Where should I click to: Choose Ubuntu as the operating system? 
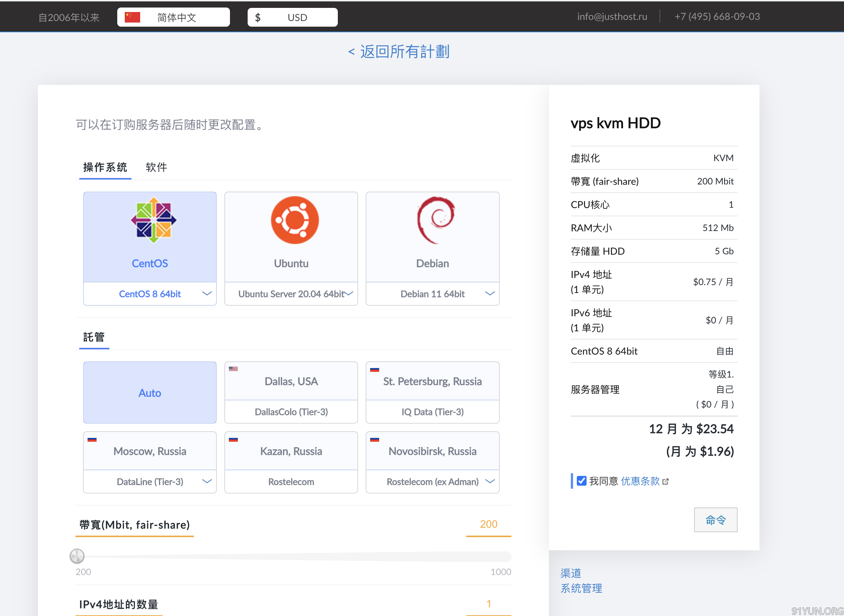coord(291,237)
